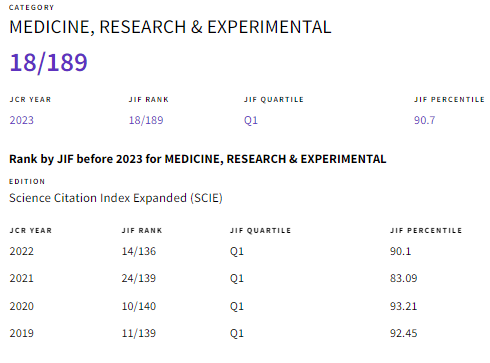The height and width of the screenshot is (363, 490).
Task: Click the Rank by JIF before 2023 heading
Action: (x=198, y=159)
